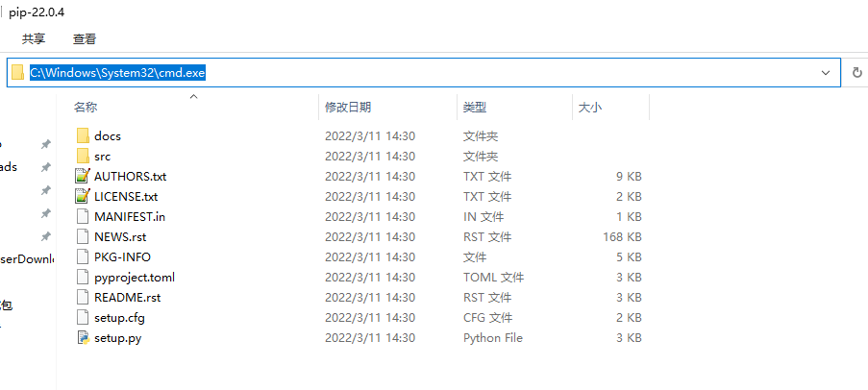Click the 9 KB size of AUTHORS.txt
The height and width of the screenshot is (390, 868).
(x=629, y=177)
